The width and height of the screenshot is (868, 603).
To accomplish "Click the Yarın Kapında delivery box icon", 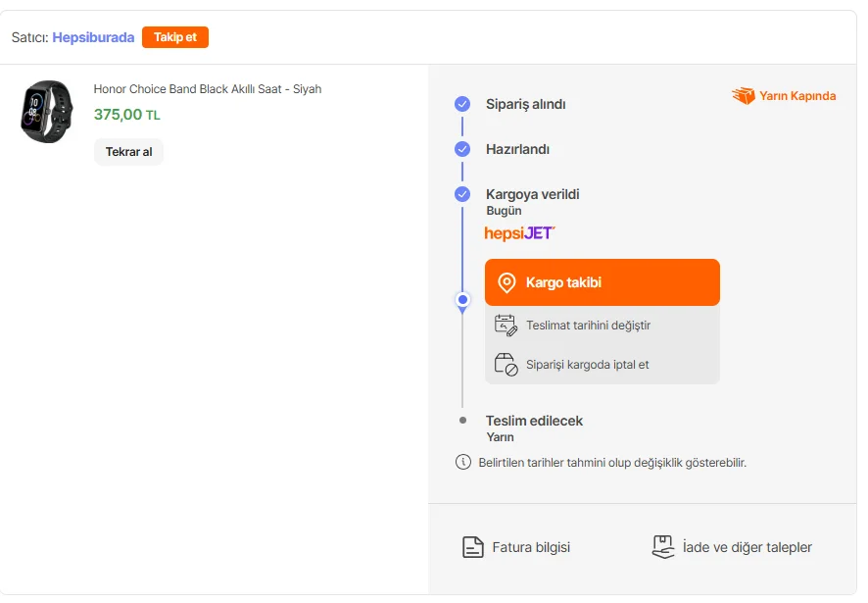I will (x=744, y=96).
